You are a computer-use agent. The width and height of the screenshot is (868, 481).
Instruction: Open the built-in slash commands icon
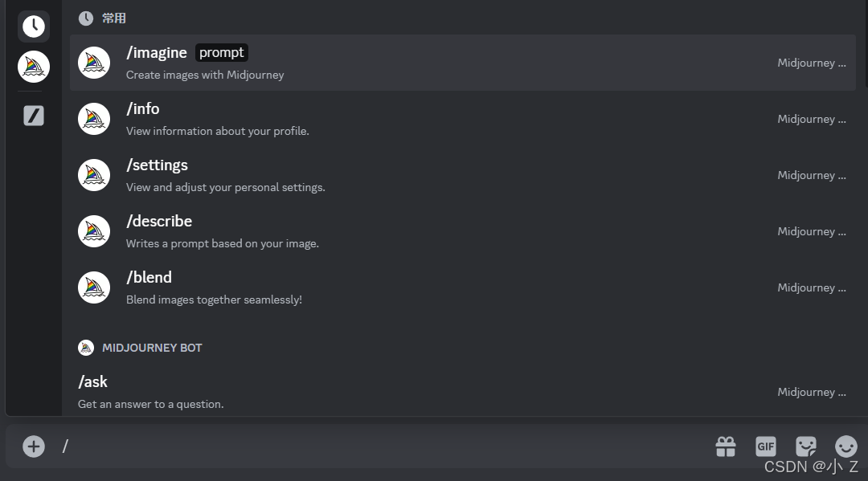tap(34, 116)
